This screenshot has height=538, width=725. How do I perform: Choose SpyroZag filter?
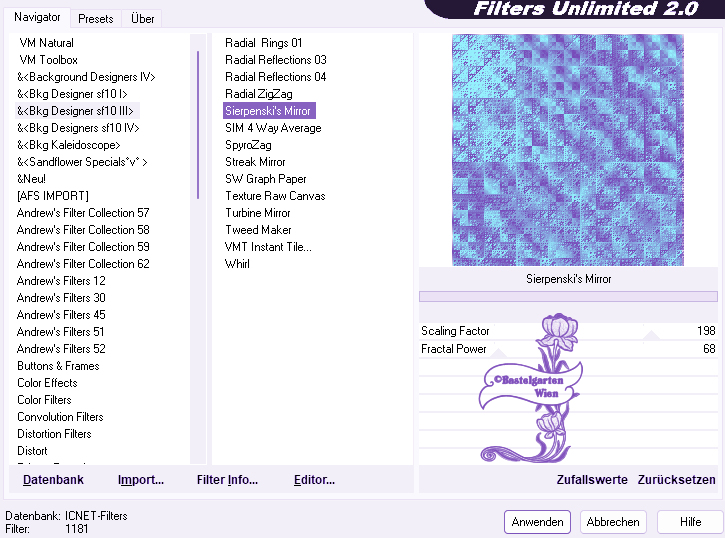click(x=248, y=145)
